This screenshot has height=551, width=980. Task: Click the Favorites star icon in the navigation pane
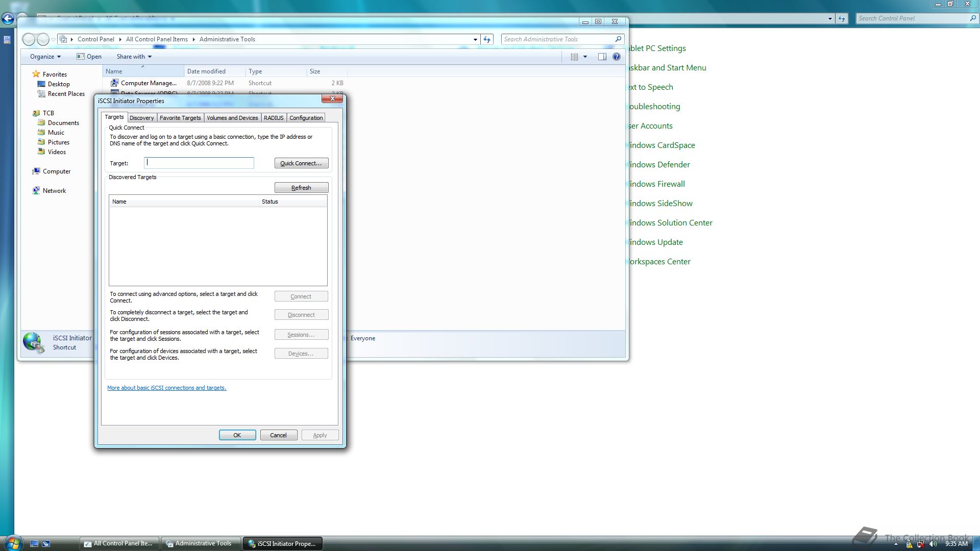point(36,74)
